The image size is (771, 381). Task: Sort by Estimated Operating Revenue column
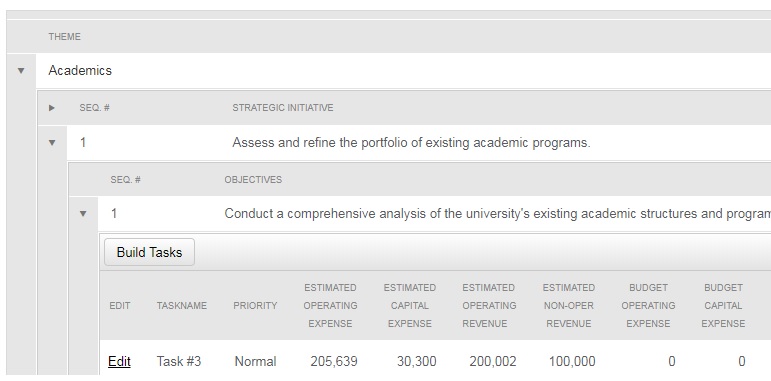click(x=489, y=306)
